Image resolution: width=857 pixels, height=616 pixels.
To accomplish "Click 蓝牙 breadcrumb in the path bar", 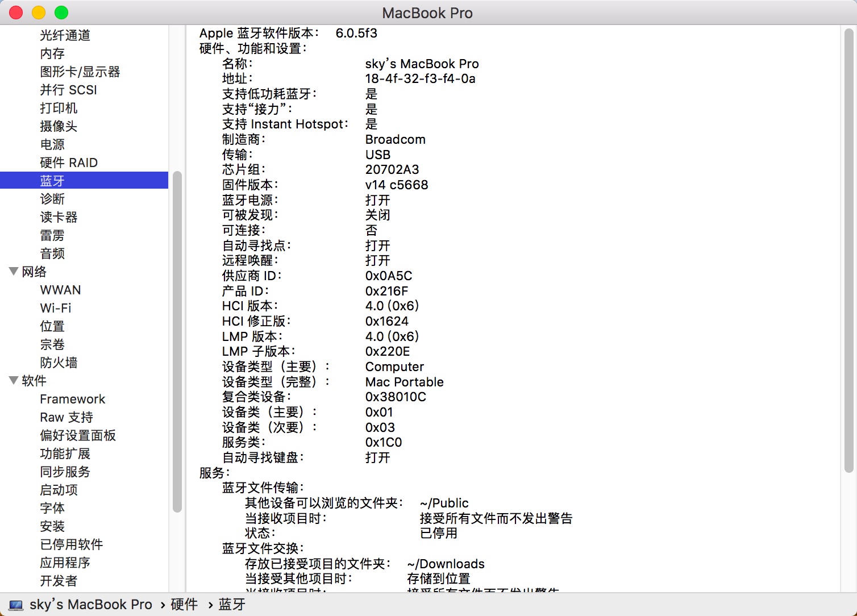I will coord(232,605).
